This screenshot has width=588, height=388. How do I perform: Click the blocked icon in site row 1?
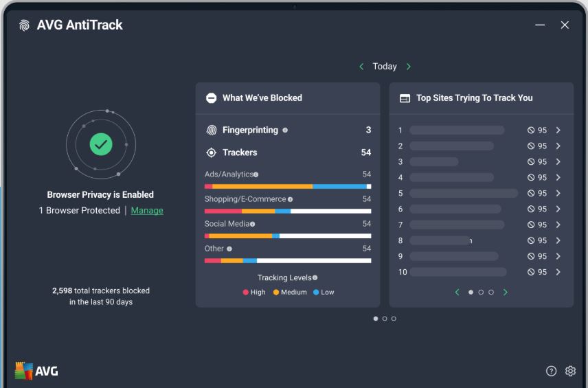[530, 130]
